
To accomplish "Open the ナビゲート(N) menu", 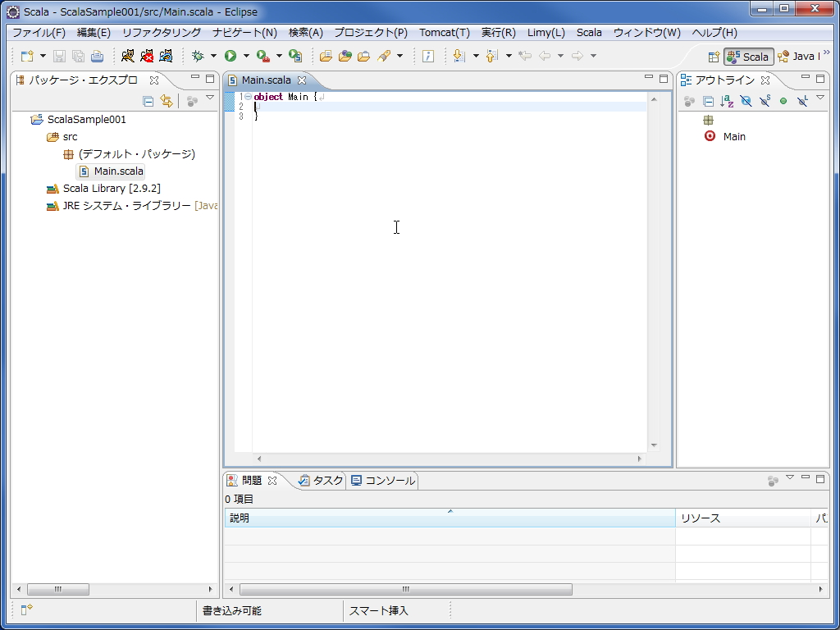I will point(244,32).
